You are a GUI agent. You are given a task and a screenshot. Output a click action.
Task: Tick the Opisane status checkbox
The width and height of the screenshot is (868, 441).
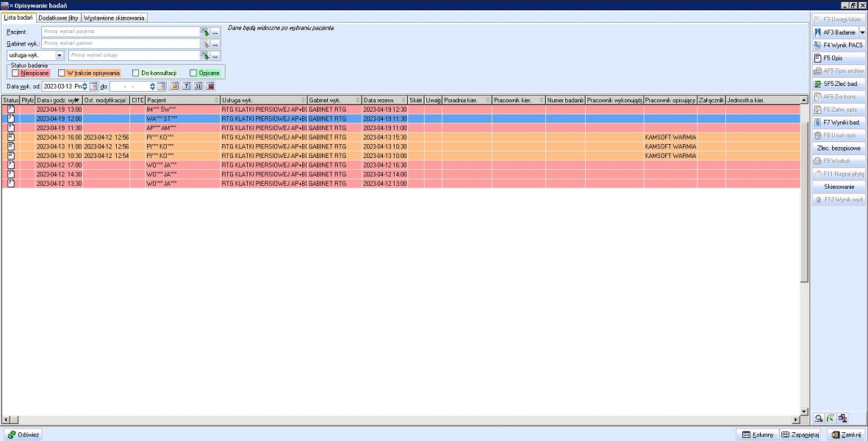coord(193,73)
